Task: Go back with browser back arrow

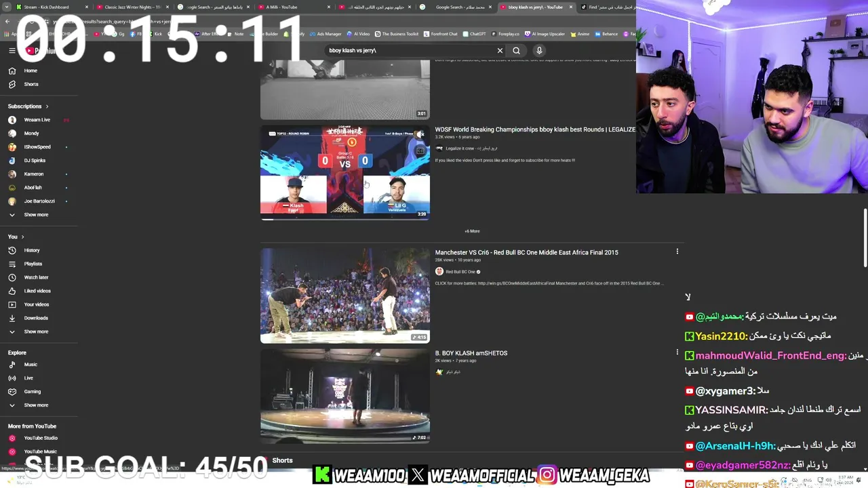Action: click(x=7, y=21)
